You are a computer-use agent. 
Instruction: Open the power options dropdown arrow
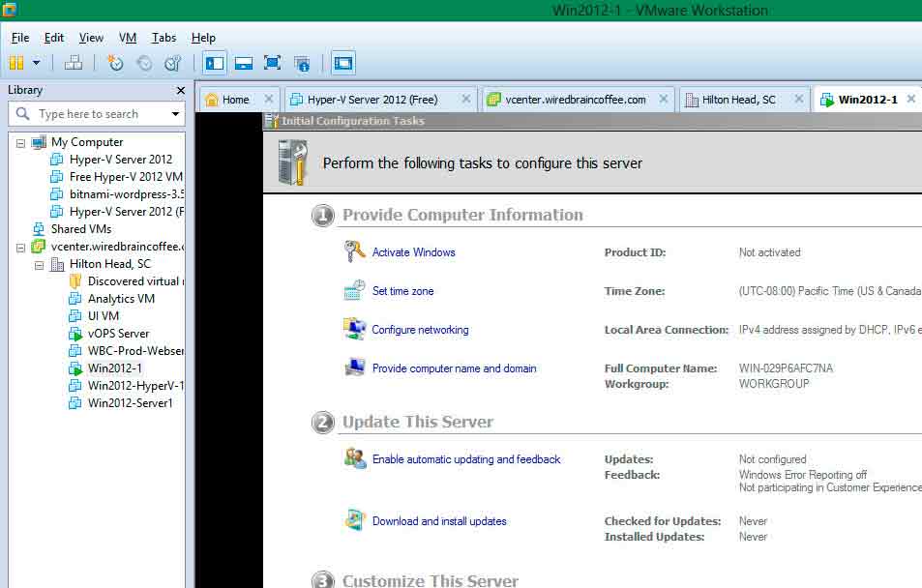point(37,63)
